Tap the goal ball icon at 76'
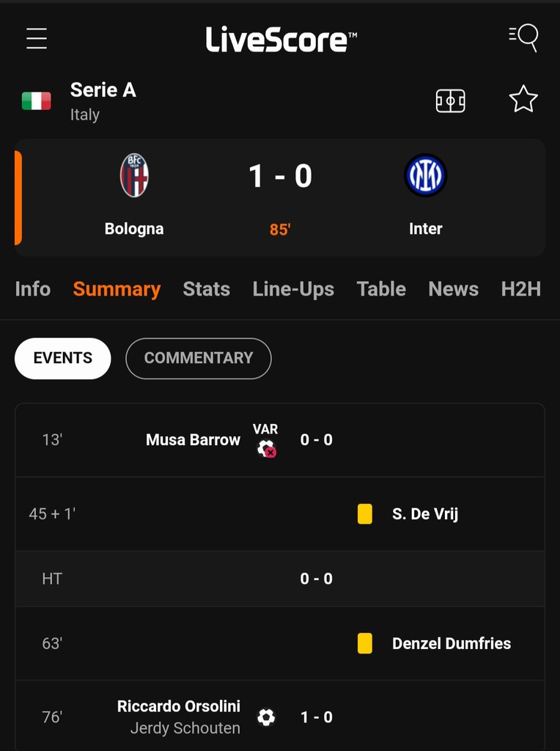 point(266,717)
